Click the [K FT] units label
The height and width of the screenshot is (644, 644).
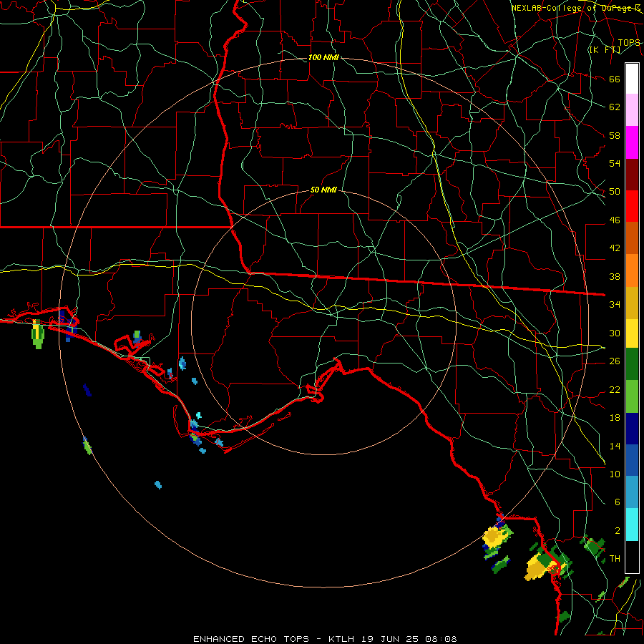[605, 50]
